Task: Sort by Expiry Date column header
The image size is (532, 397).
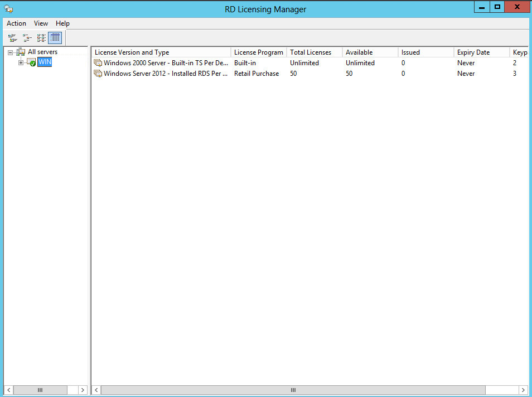Action: point(481,52)
